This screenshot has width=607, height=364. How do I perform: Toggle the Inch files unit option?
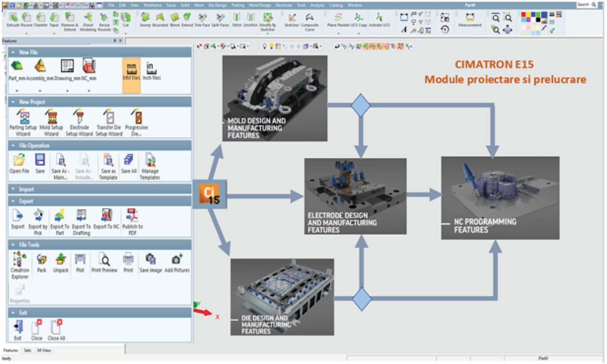[151, 71]
